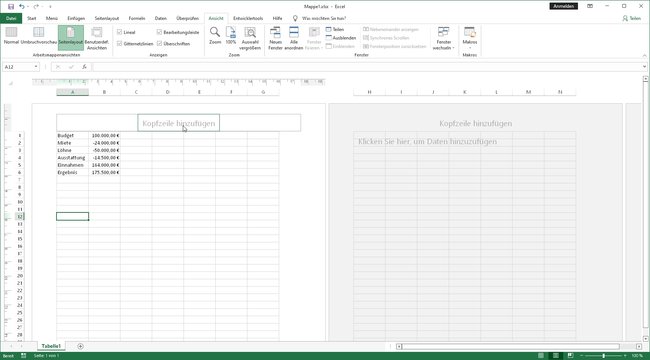This screenshot has height=360, width=650.
Task: Click the Name Box showing A12
Action: 18,67
